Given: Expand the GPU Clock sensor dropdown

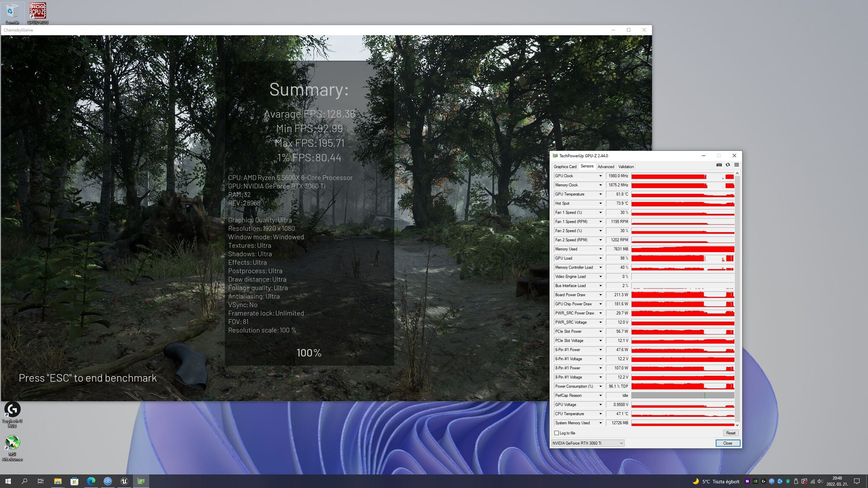Looking at the screenshot, I should click(x=600, y=176).
